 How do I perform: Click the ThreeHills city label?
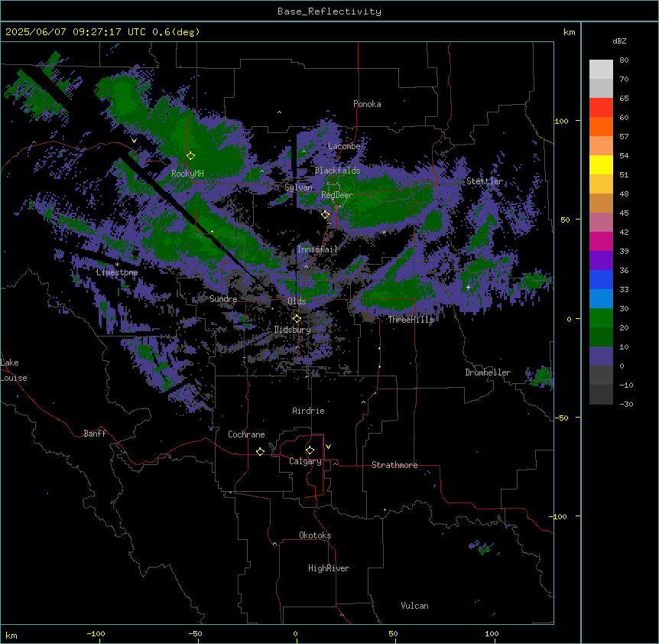tap(411, 320)
